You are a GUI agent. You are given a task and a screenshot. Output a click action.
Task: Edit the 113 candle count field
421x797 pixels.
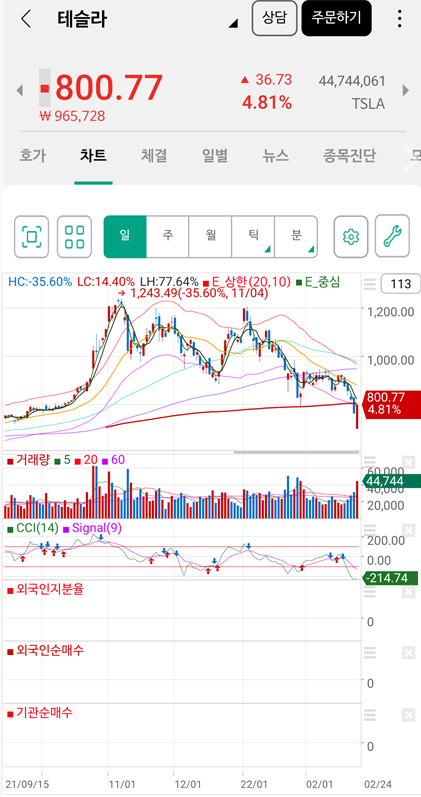coord(400,284)
